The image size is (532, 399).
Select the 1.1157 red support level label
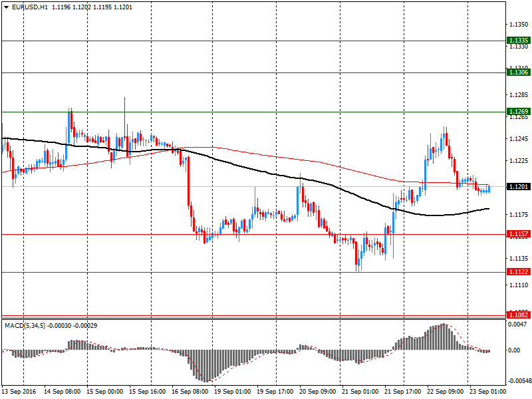pos(519,234)
